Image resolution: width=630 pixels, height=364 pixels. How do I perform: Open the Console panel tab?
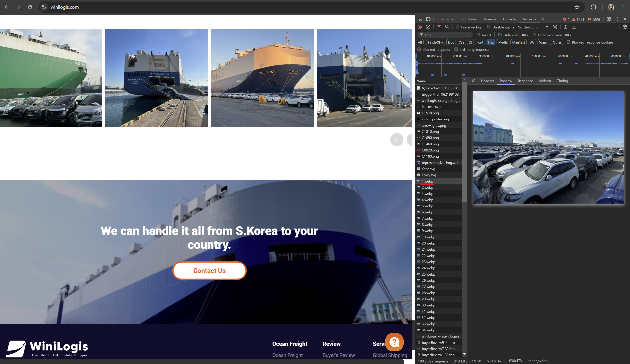(x=509, y=19)
